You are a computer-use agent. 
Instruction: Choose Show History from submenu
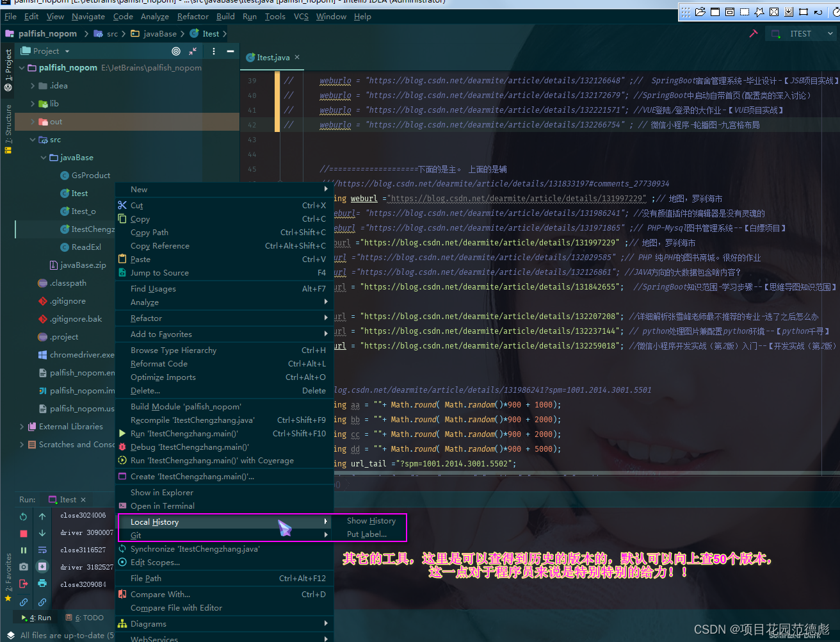click(x=371, y=521)
